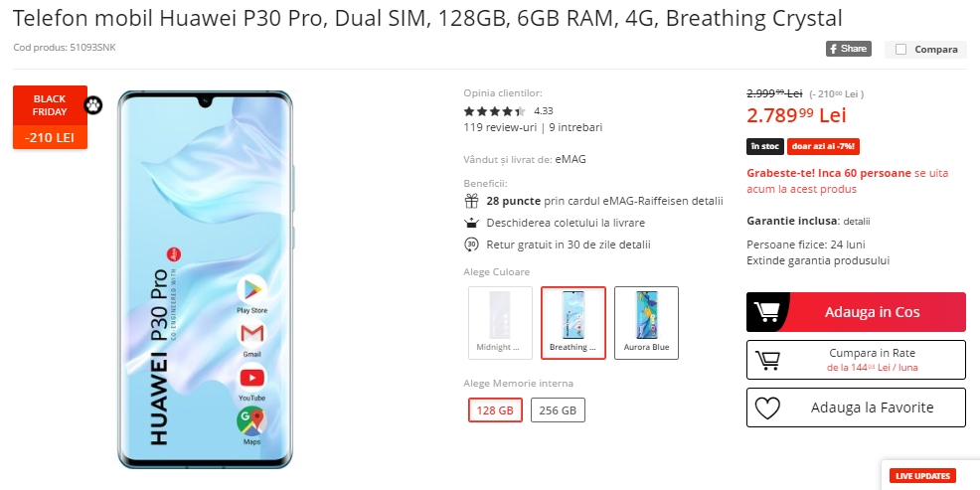
Task: Click the heart icon for Favorite
Action: tap(767, 408)
